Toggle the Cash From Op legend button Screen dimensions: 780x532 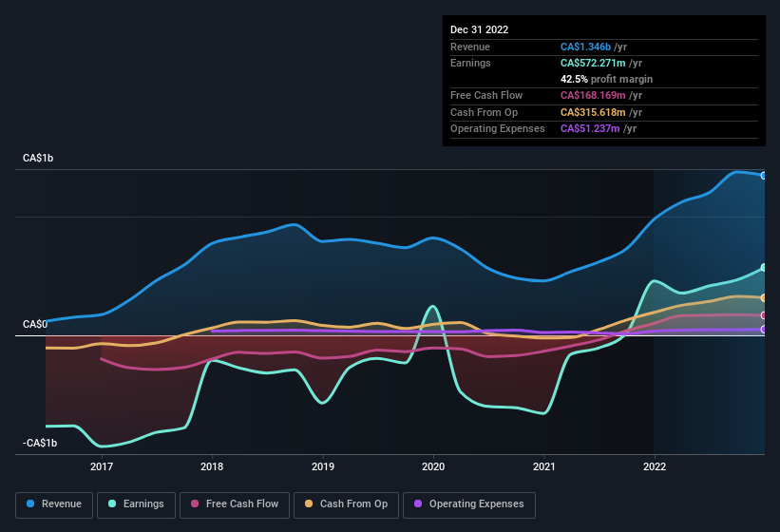pyautogui.click(x=346, y=504)
